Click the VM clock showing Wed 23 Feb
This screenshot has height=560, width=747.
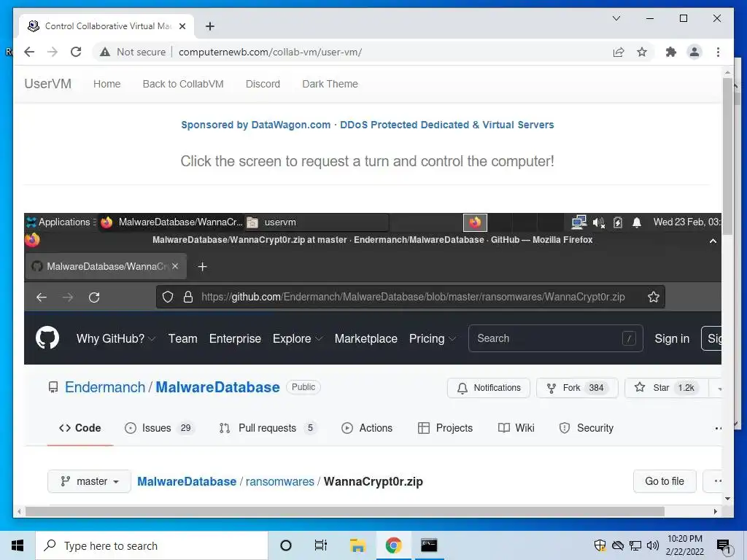click(x=686, y=222)
